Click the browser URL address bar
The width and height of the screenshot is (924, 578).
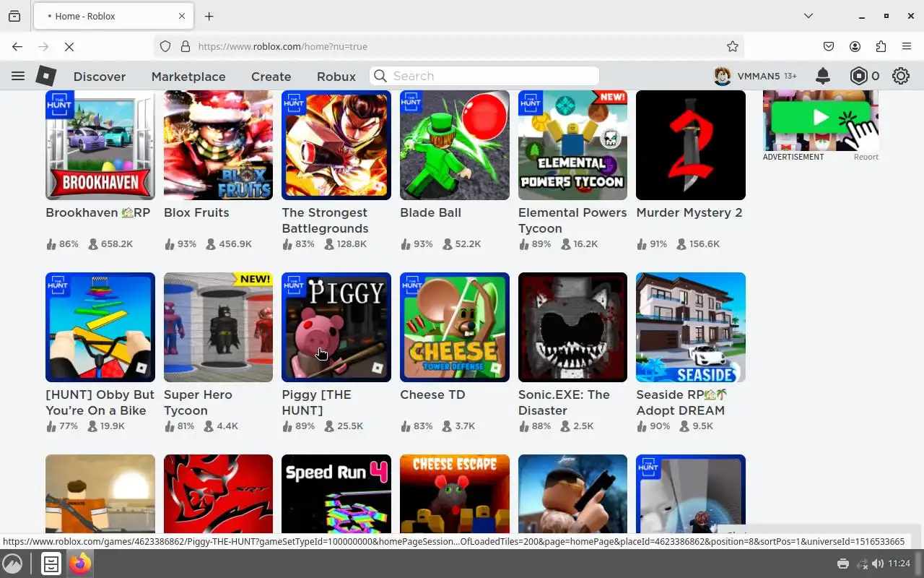click(x=448, y=46)
